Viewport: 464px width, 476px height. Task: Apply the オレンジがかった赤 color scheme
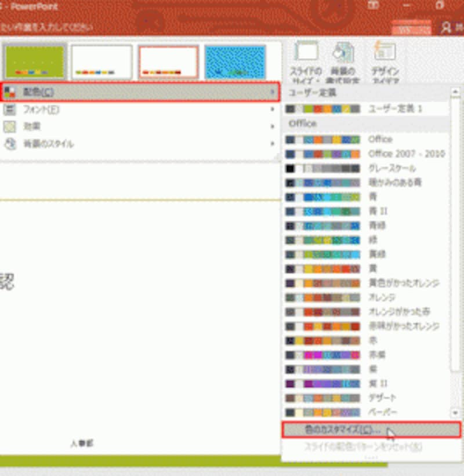pyautogui.click(x=366, y=312)
